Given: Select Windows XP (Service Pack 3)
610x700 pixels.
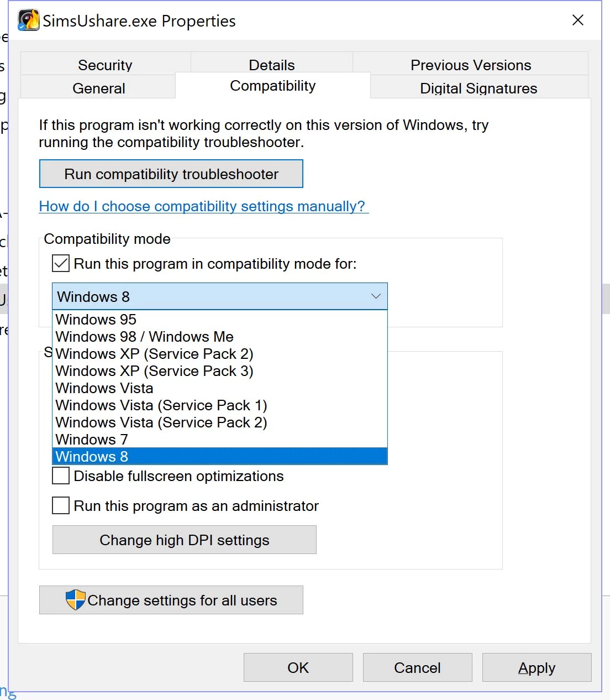Looking at the screenshot, I should pos(220,371).
